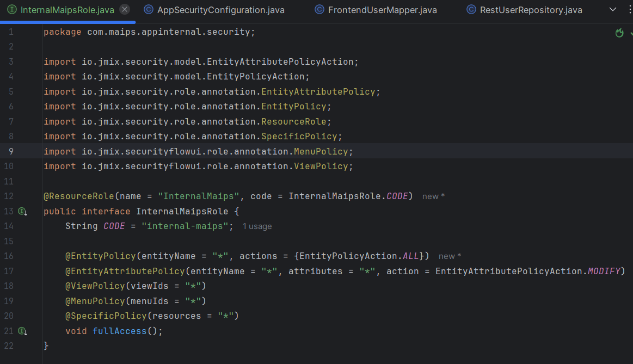Open the three-dot editor options menu
Viewport: 633px width, 364px height.
[x=630, y=9]
